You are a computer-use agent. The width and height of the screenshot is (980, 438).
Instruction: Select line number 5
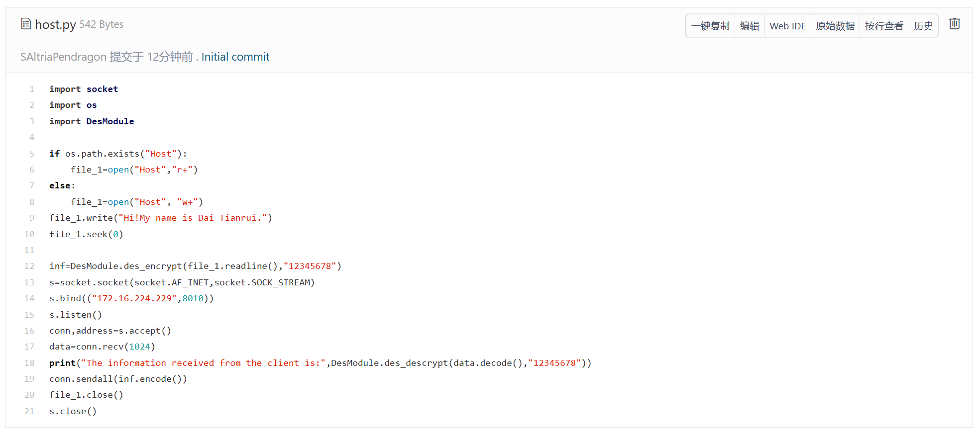tap(32, 154)
